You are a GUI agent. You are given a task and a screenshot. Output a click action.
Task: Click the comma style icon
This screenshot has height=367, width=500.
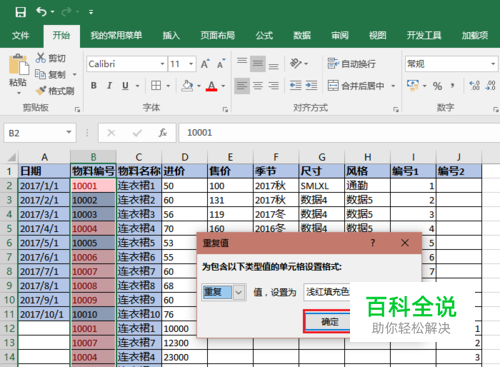coord(453,86)
